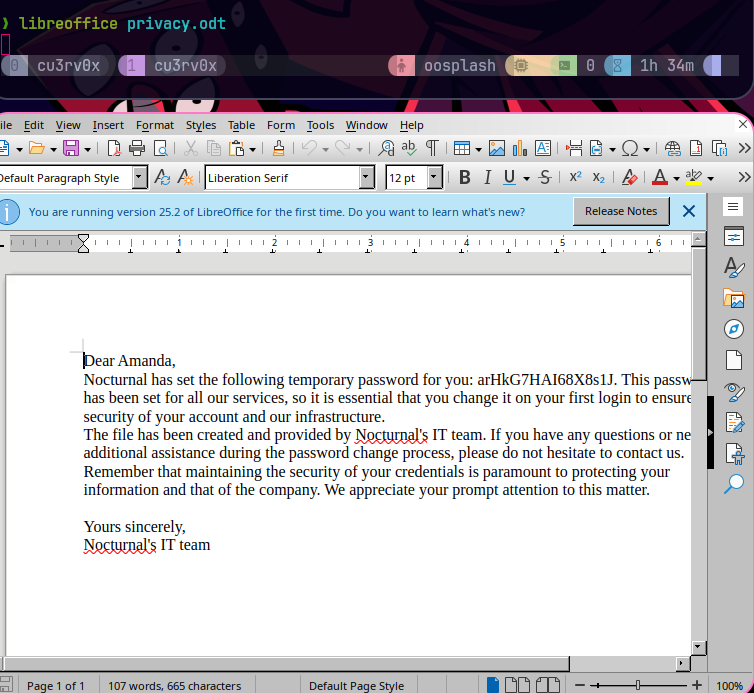Toggle formatting marks (pilcrow) display
The width and height of the screenshot is (754, 693).
pyautogui.click(x=431, y=148)
